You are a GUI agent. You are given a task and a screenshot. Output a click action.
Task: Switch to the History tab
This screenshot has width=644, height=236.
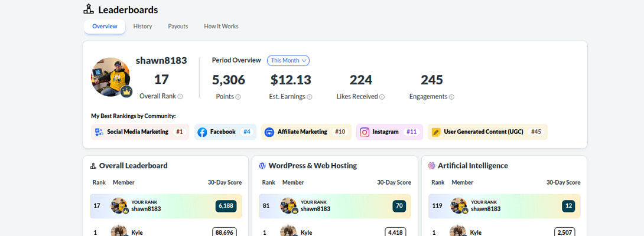tap(142, 27)
